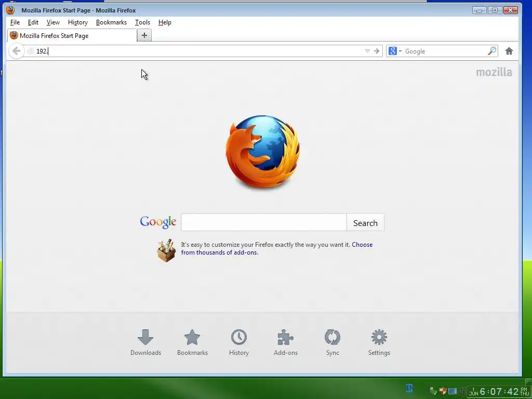Open History clock shortcut on start page
Screen dimensions: 532x399
pyautogui.click(x=239, y=342)
